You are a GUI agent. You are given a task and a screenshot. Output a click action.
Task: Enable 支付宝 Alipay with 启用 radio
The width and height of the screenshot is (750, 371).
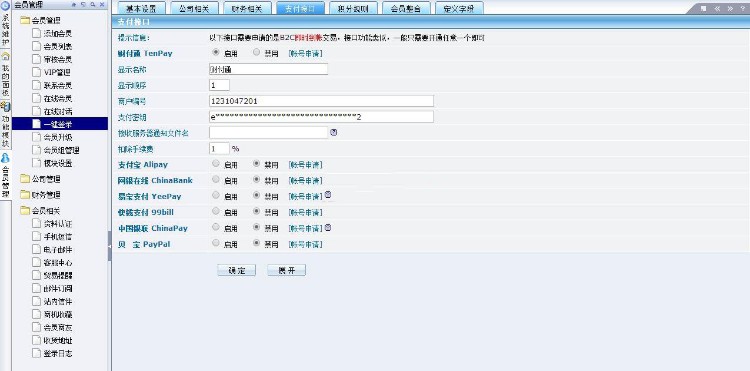pos(216,164)
